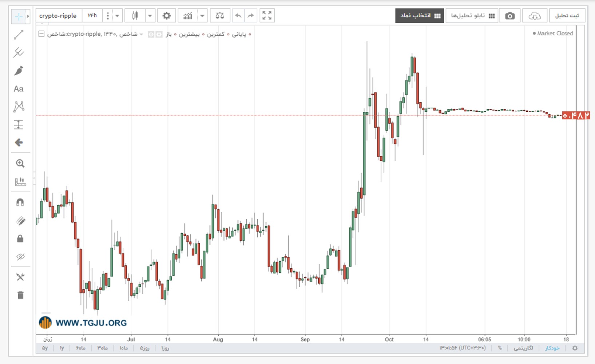Open the تابلو تحلیل‌ها button
Image resolution: width=595 pixels, height=364 pixels.
[x=472, y=16]
